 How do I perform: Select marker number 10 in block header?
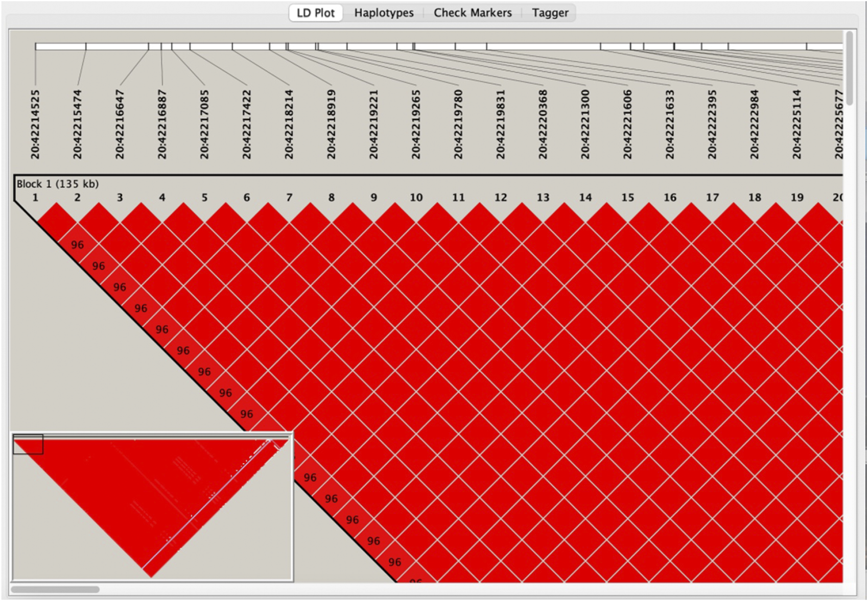pyautogui.click(x=416, y=198)
